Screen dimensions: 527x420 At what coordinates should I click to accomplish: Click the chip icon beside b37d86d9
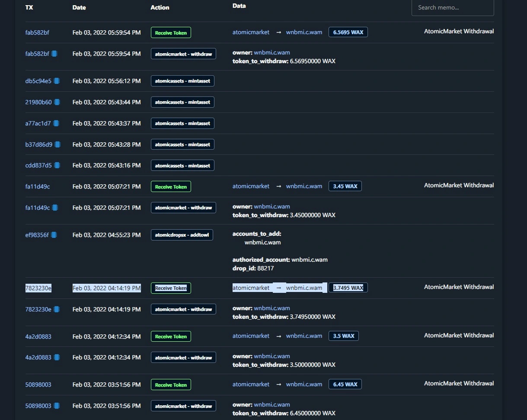[x=57, y=144]
